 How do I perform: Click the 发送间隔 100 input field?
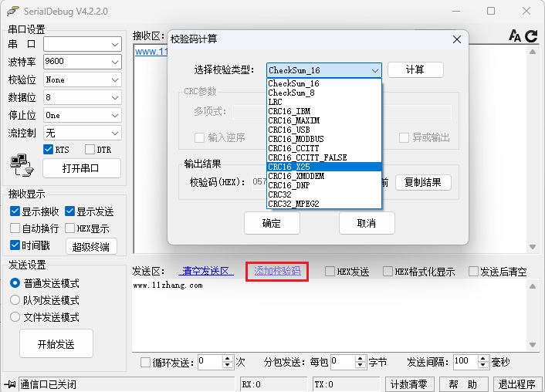466,362
